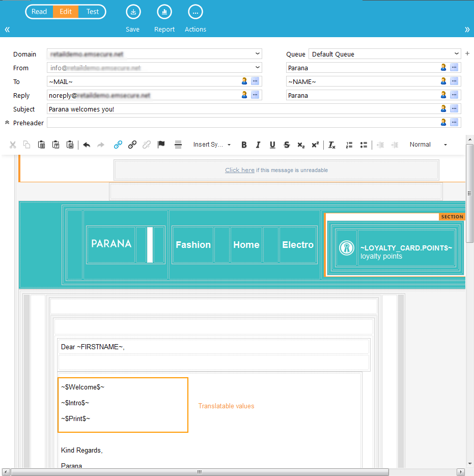Open the Report icon
Image resolution: width=474 pixels, height=476 pixels.
(164, 12)
